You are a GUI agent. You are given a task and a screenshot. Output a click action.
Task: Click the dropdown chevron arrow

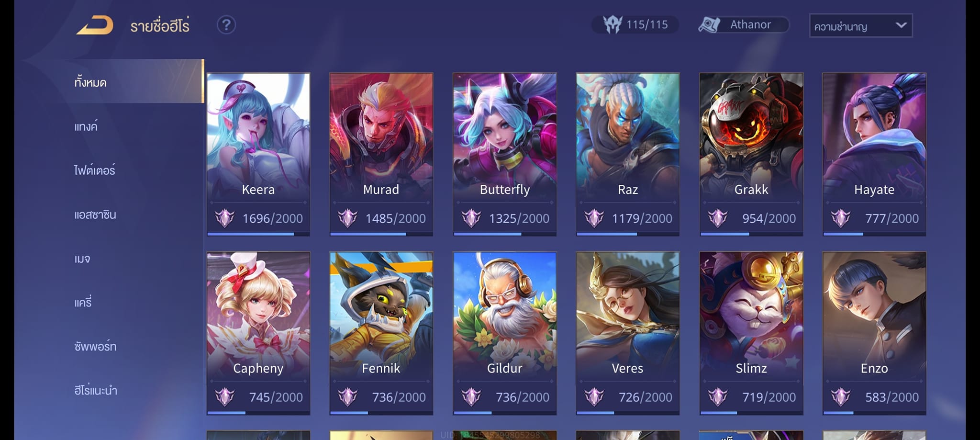(x=901, y=25)
